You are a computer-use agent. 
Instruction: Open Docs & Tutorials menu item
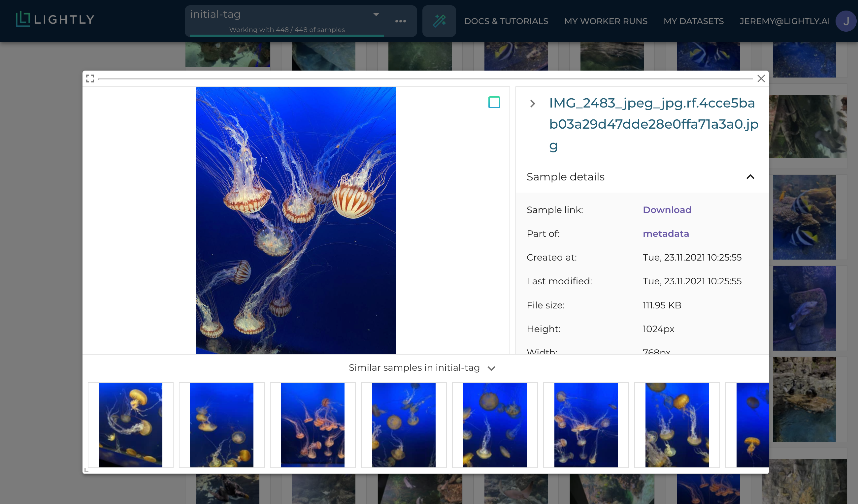[x=506, y=21]
